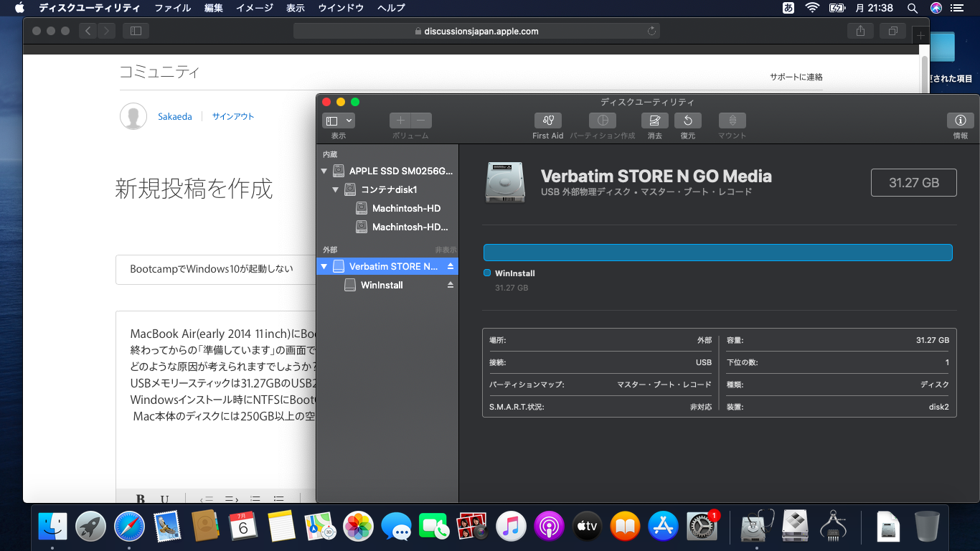Click the サポートに連絡 link in Safari
The width and height of the screenshot is (980, 551).
(x=796, y=77)
